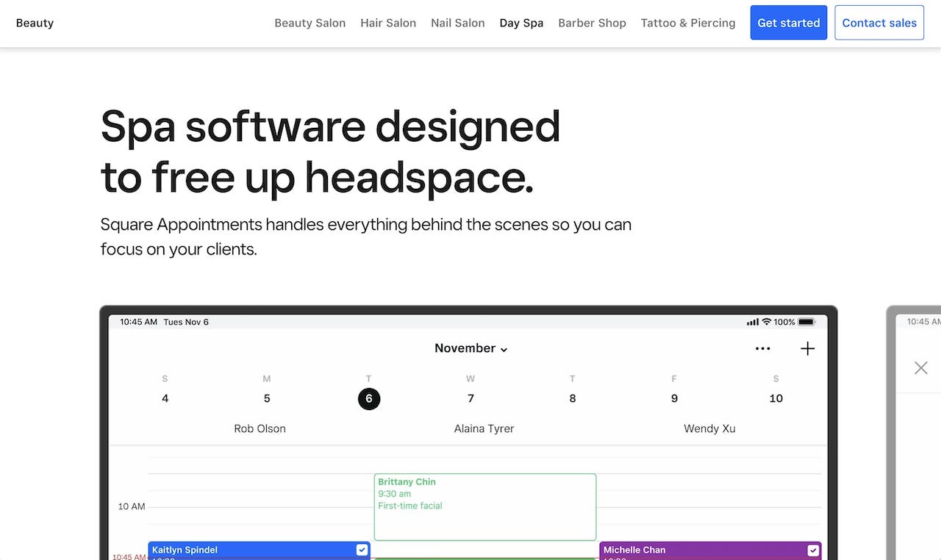
Task: Click the plus icon to add appointment
Action: pos(807,348)
